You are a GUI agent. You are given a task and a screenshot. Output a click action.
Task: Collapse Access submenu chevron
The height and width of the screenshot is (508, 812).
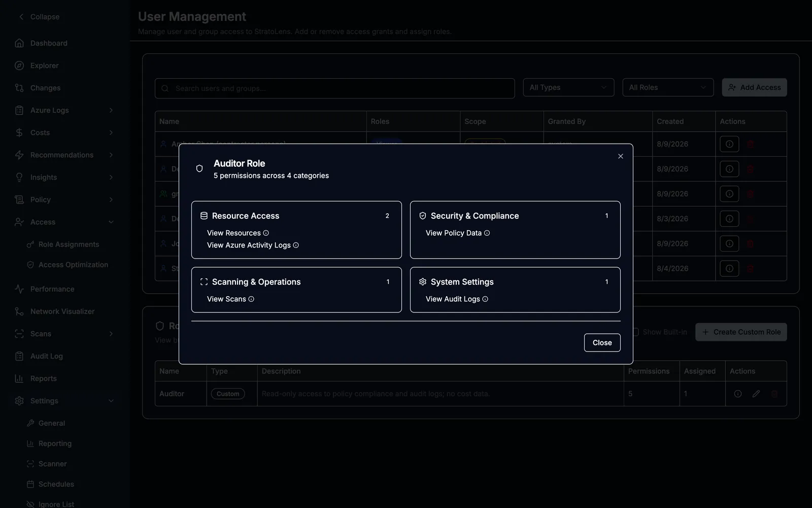click(111, 222)
